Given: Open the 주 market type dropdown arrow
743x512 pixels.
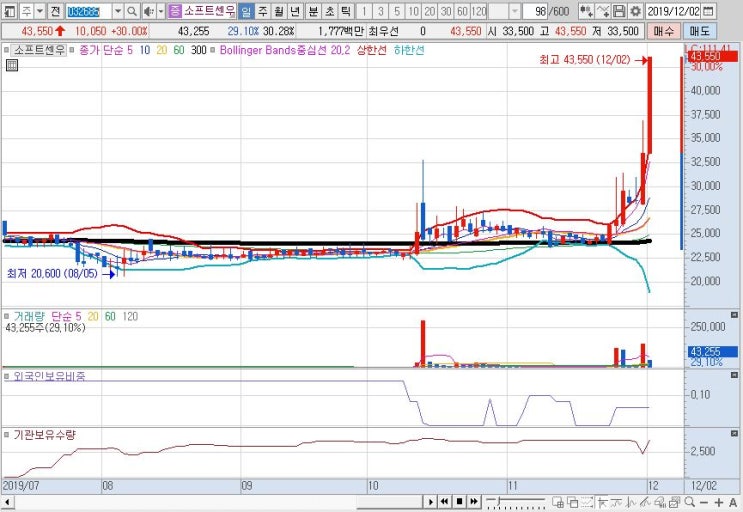Looking at the screenshot, I should pyautogui.click(x=39, y=11).
